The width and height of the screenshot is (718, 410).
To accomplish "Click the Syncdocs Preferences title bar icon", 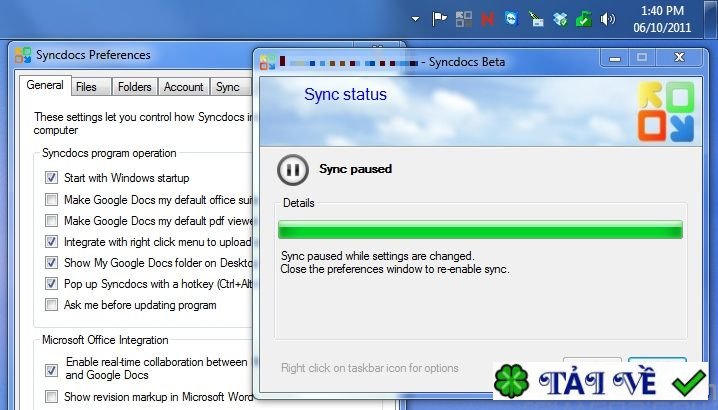I will click(x=23, y=55).
